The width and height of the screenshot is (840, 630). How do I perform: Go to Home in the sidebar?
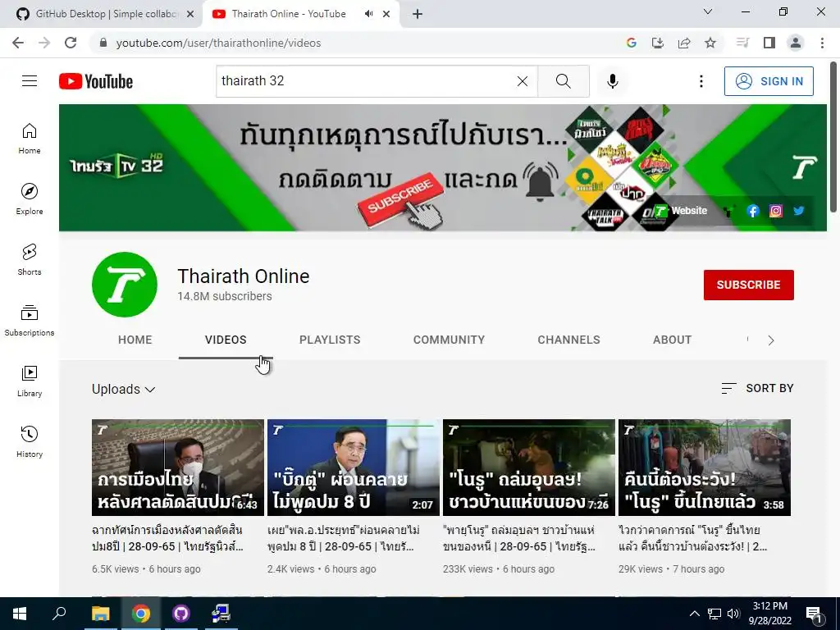[30, 139]
